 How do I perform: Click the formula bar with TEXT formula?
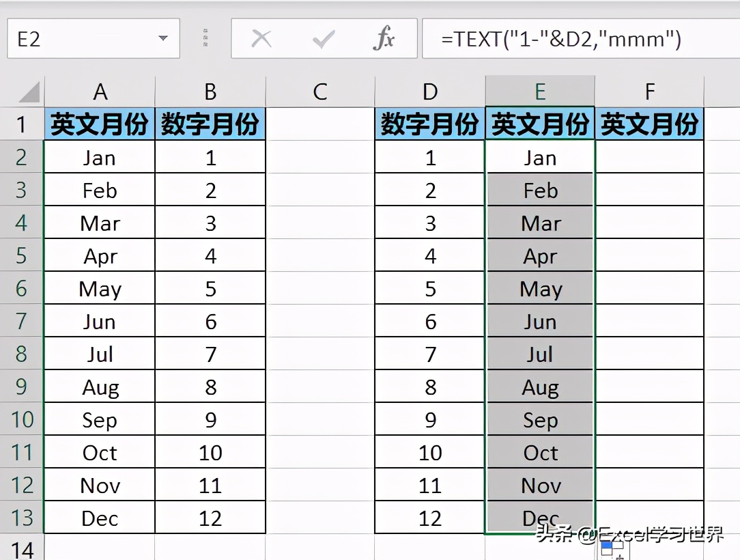[581, 39]
